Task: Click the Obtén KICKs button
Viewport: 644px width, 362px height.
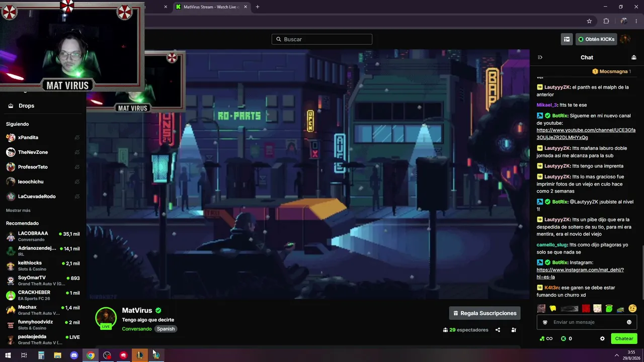Action: [596, 39]
